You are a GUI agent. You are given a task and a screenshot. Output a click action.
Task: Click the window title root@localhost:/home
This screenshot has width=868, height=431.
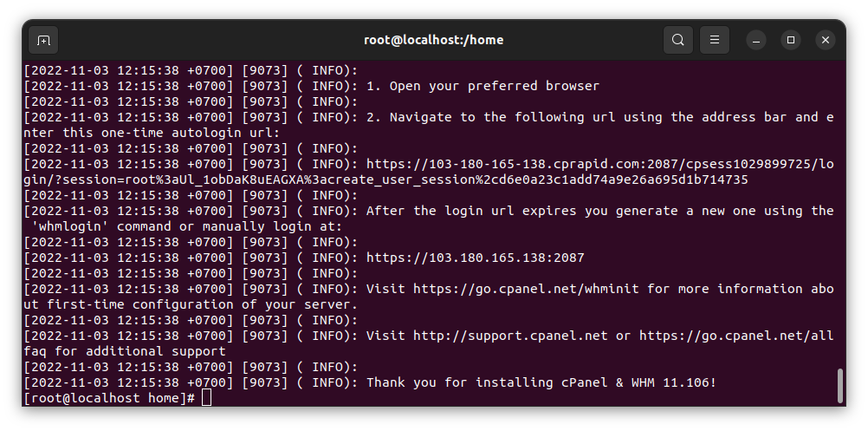(433, 40)
